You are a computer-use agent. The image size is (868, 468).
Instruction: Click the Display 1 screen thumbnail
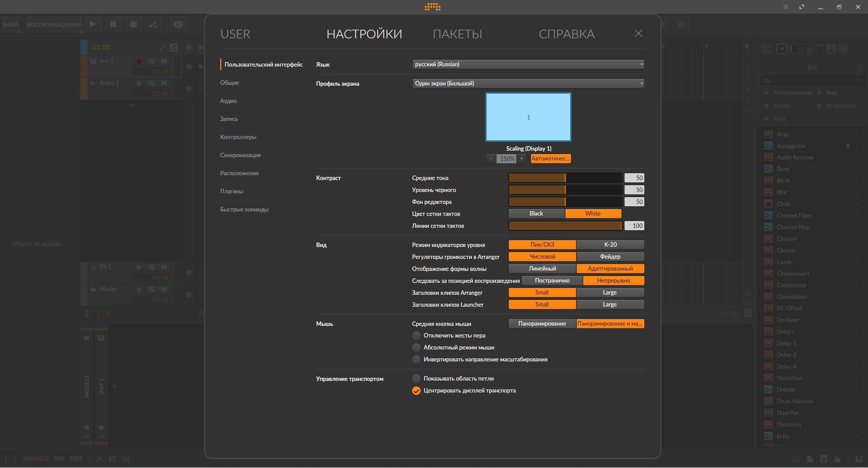pos(528,117)
